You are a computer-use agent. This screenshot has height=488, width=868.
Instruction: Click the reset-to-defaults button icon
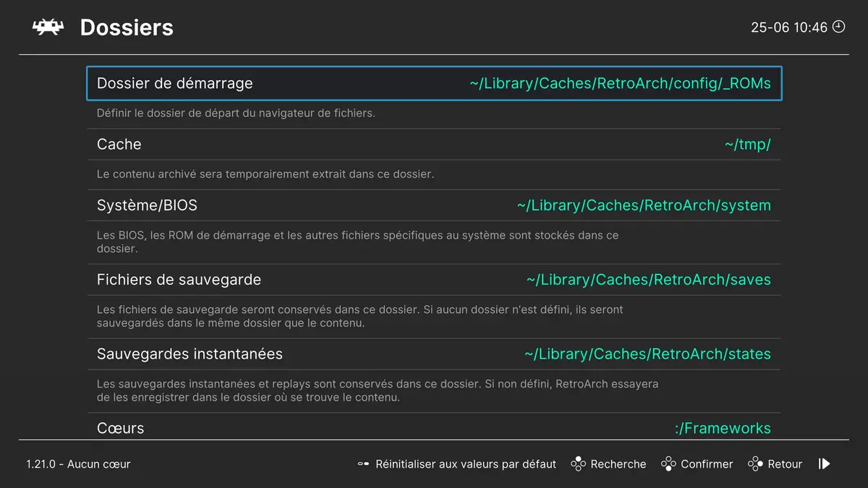[x=363, y=464]
